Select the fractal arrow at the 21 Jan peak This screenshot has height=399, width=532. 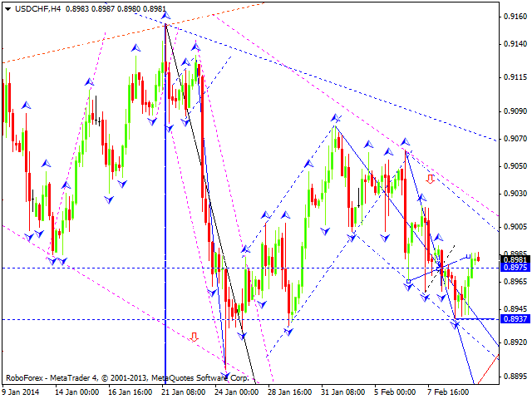pos(165,16)
